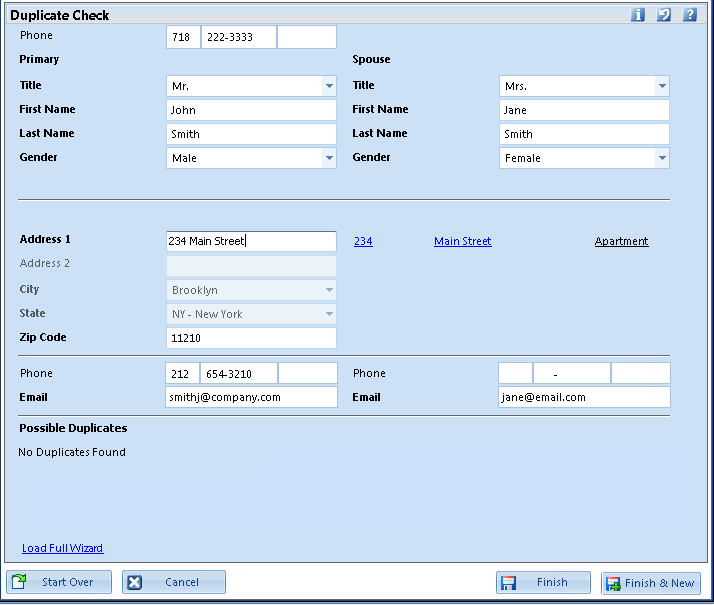Screen dimensions: 714x605
Task: Focus the Spouse Last Name field
Action: tap(584, 134)
